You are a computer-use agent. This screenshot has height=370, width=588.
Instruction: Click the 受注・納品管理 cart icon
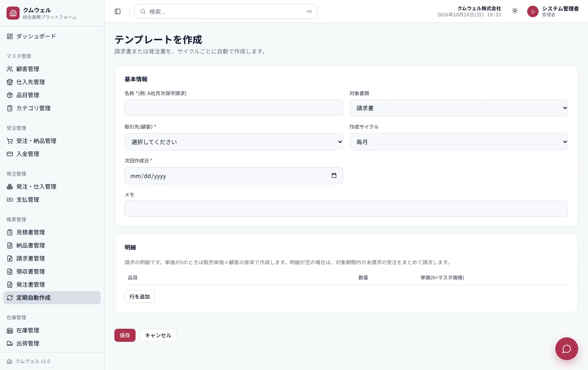pyautogui.click(x=10, y=141)
